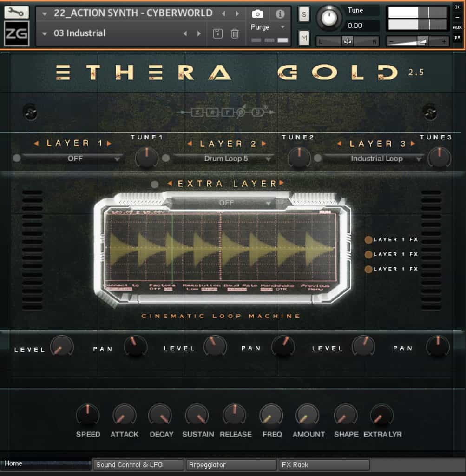The height and width of the screenshot is (476, 466).
Task: Click the SHAPE knob
Action: [x=346, y=415]
